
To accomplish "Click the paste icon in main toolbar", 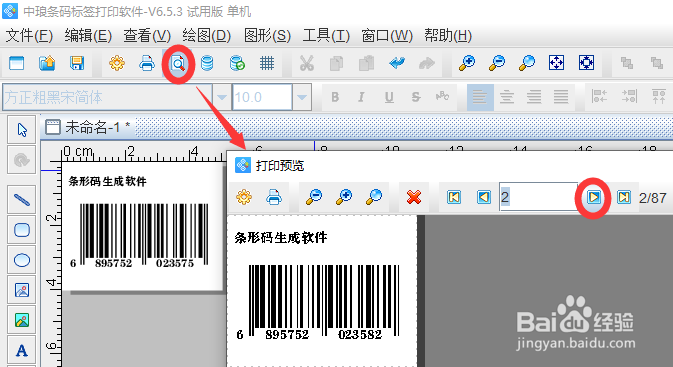I will point(367,63).
